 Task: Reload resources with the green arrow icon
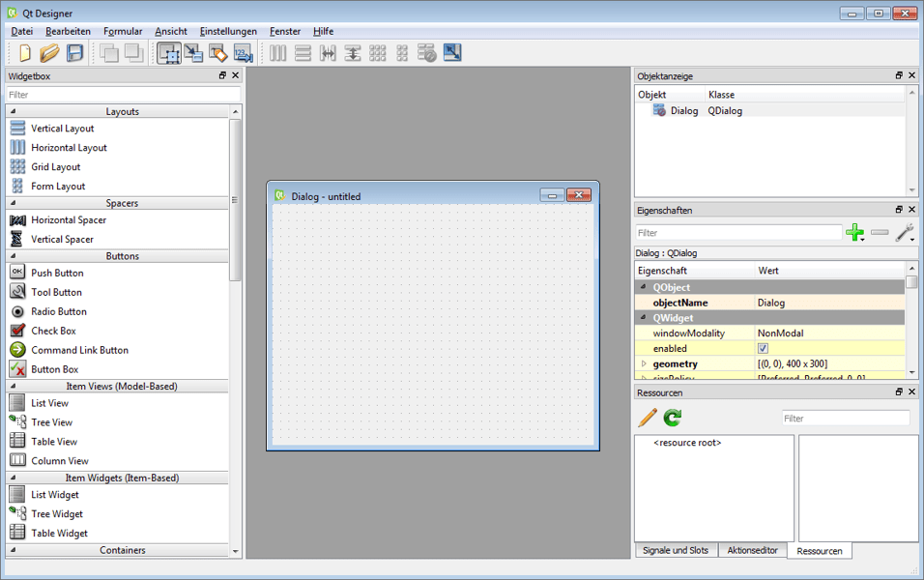coord(673,418)
